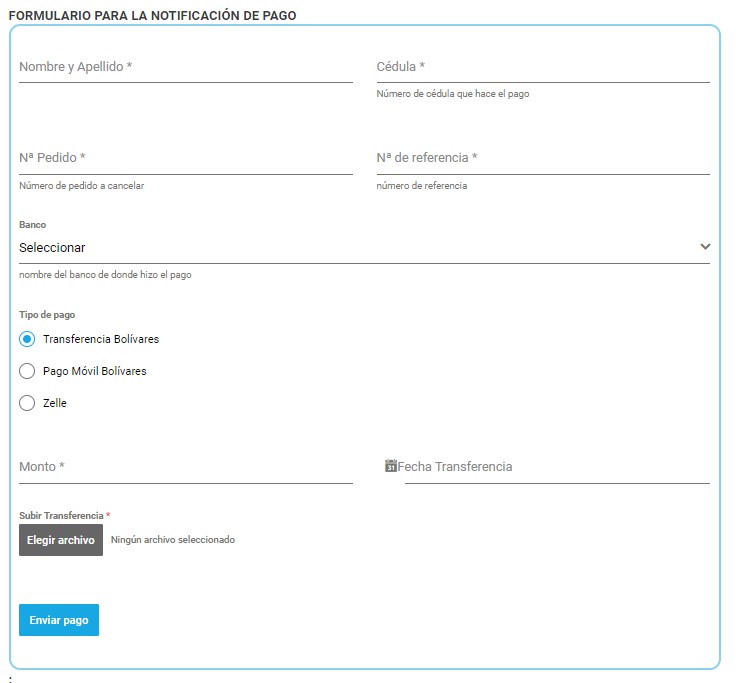Viewport: 736px width, 683px height.
Task: Click the 'Número de pedido a cancelar' hint
Action: [x=81, y=186]
